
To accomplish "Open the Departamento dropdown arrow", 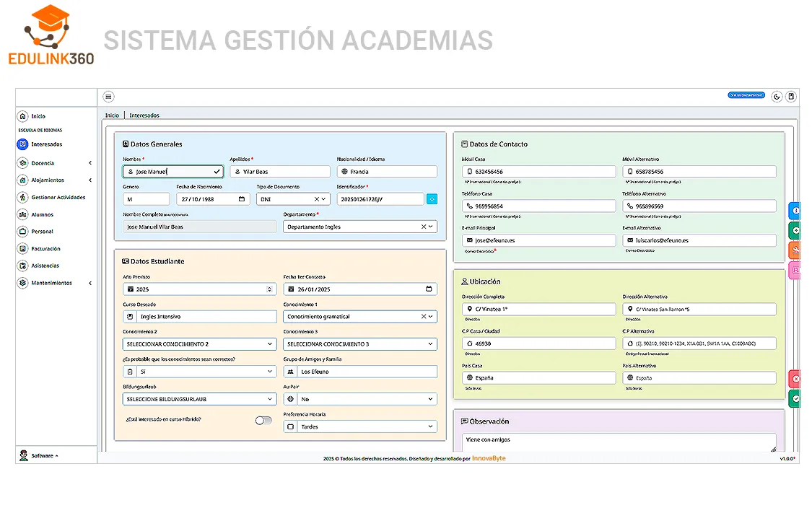I will [x=430, y=227].
